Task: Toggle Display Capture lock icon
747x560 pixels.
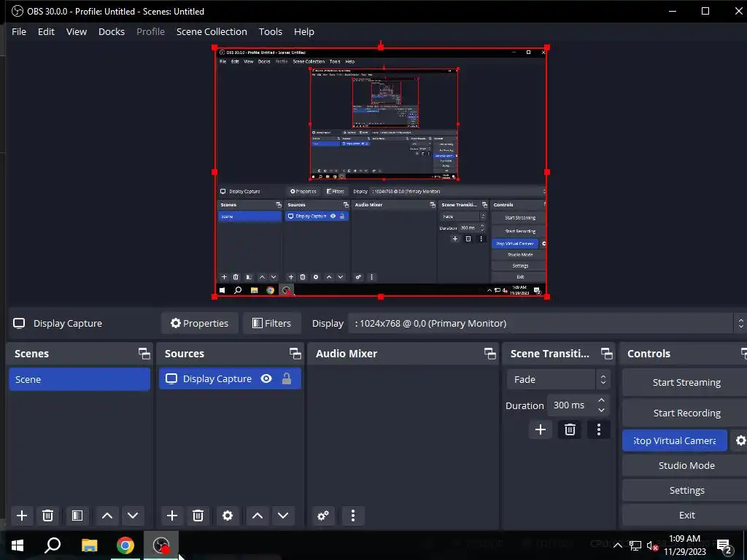Action: [286, 378]
